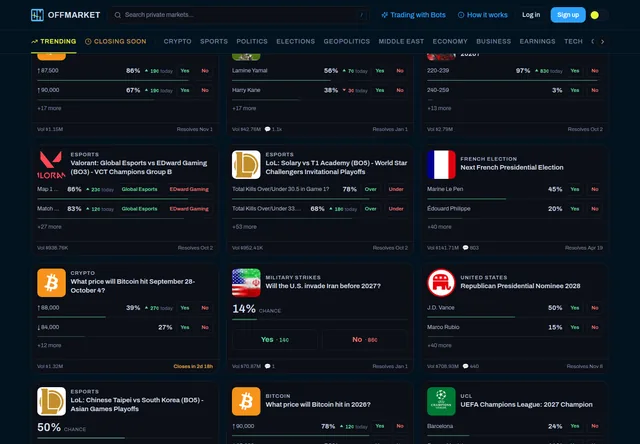Click No for Bitcoin ↓84,000
This screenshot has width=640, height=444.
(x=205, y=327)
